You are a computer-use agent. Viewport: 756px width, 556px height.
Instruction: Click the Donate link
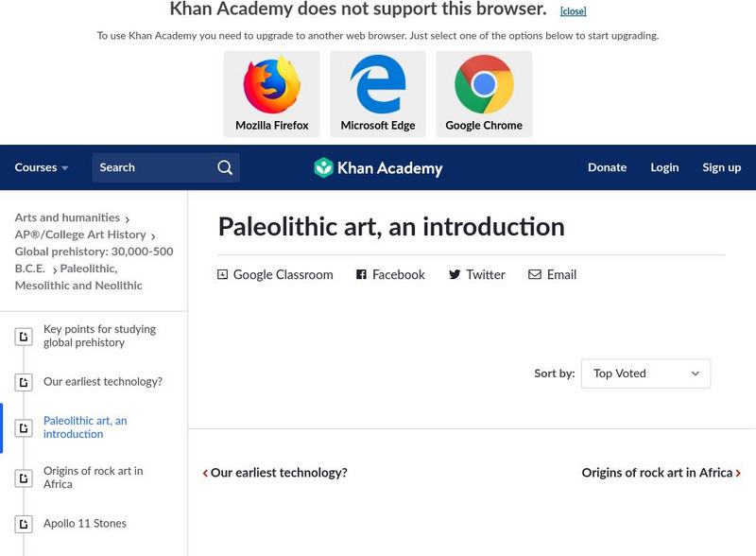click(607, 167)
